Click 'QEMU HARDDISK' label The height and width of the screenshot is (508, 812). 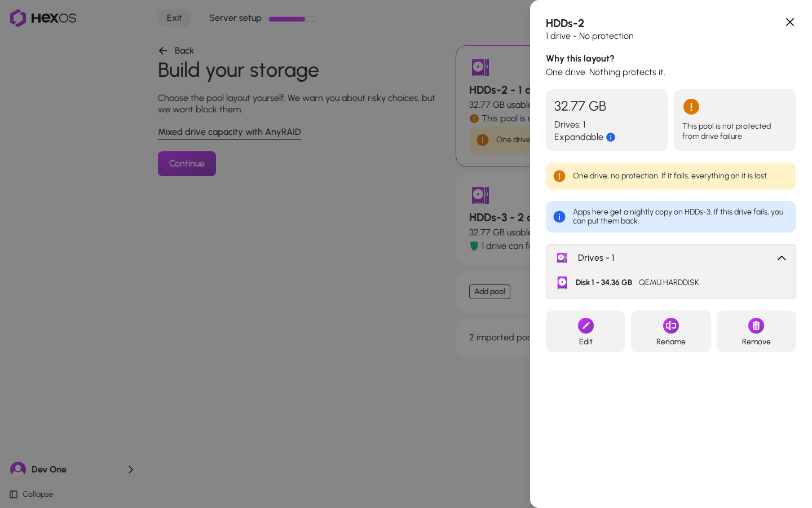[669, 283]
